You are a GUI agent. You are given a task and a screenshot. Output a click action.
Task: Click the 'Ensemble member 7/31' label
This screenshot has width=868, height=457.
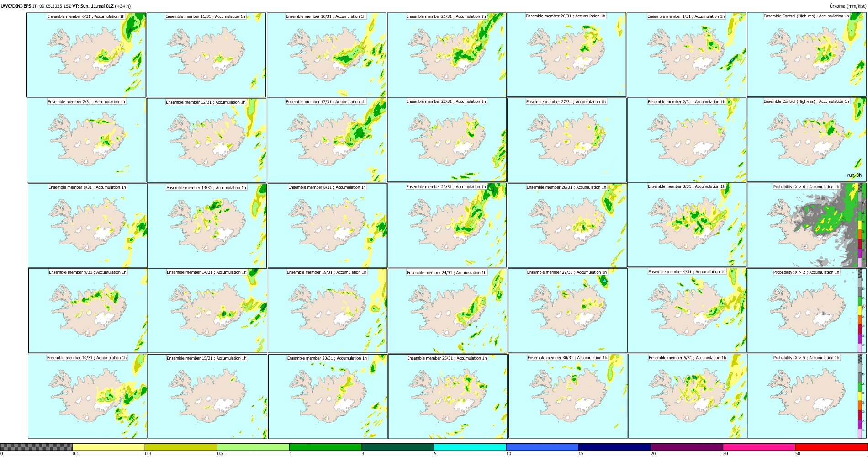coord(86,102)
